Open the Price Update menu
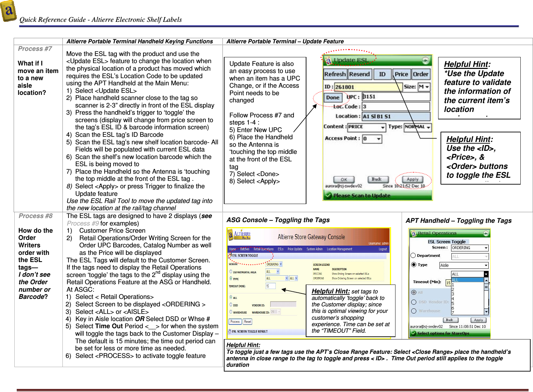Image resolution: width=533 pixels, height=392 pixels. pos(295,249)
